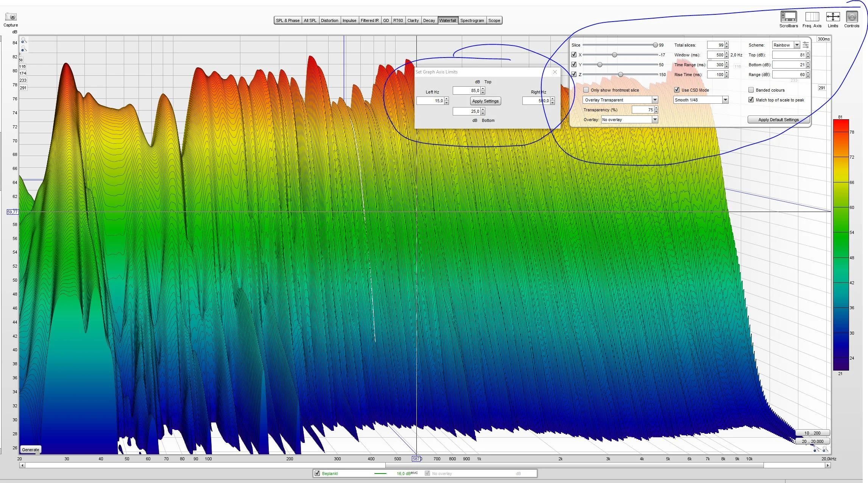Uncheck Match top of scale to peak

(x=751, y=100)
